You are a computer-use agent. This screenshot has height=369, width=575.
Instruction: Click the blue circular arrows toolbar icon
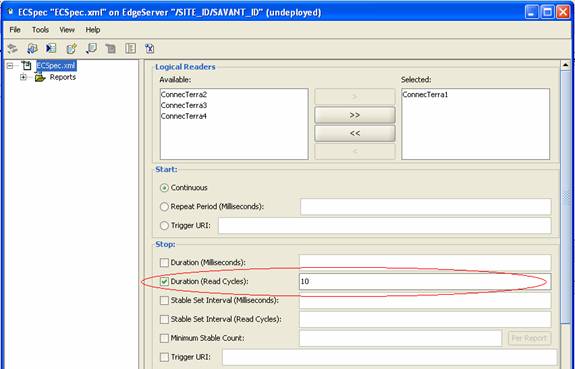point(32,48)
